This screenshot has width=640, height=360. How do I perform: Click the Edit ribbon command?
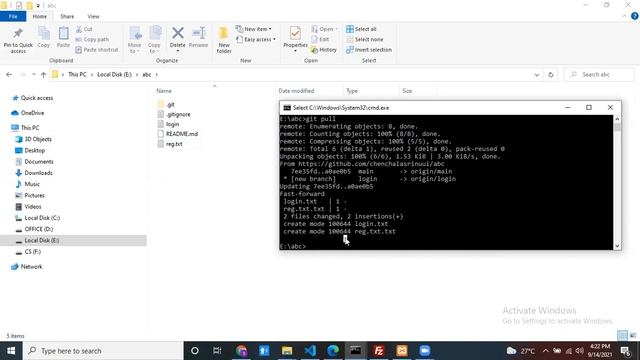320,40
